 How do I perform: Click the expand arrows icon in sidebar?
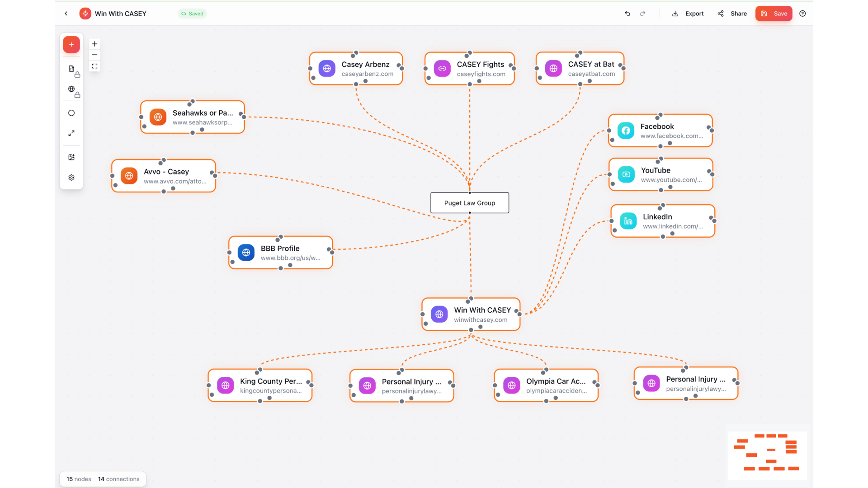[x=71, y=133]
